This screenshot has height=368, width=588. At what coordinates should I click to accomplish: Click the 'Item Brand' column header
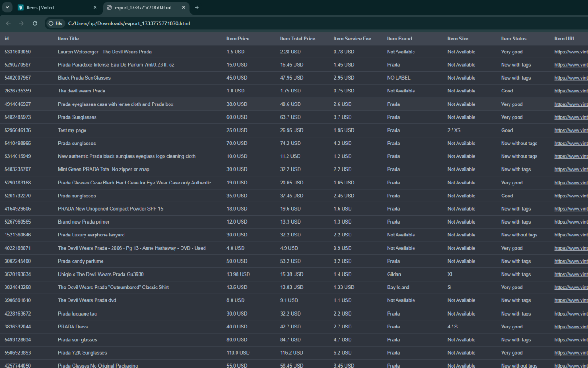point(400,39)
